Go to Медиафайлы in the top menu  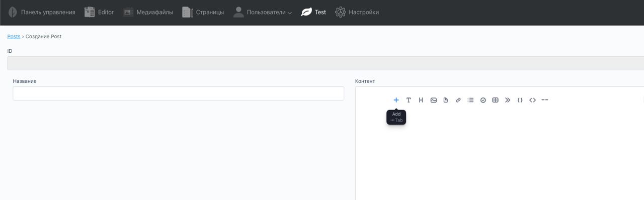(148, 12)
